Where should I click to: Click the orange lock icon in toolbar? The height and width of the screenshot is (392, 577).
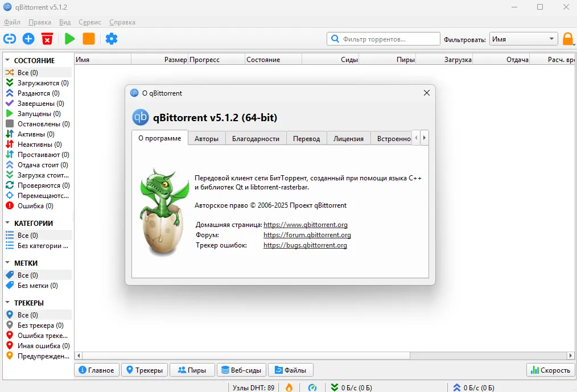pos(568,39)
